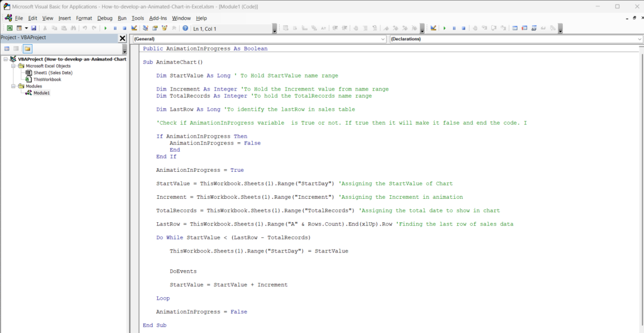Click the 'Sub AnimateChart()' code line

click(x=173, y=62)
